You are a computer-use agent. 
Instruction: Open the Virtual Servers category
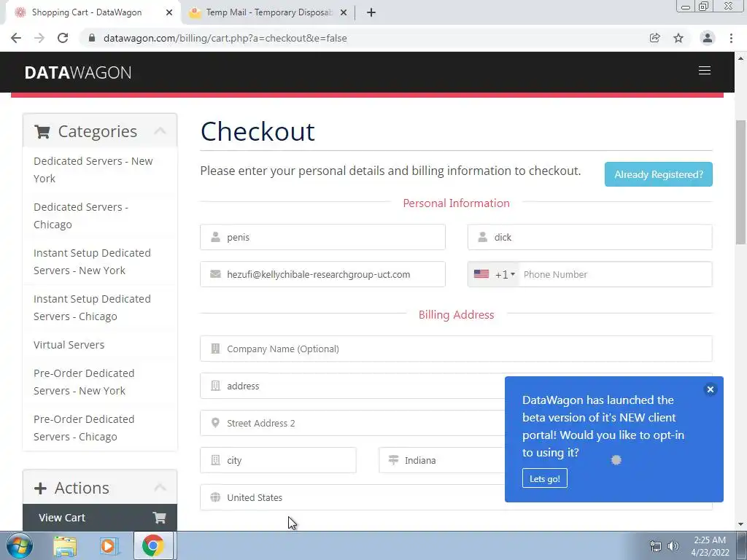99,345
